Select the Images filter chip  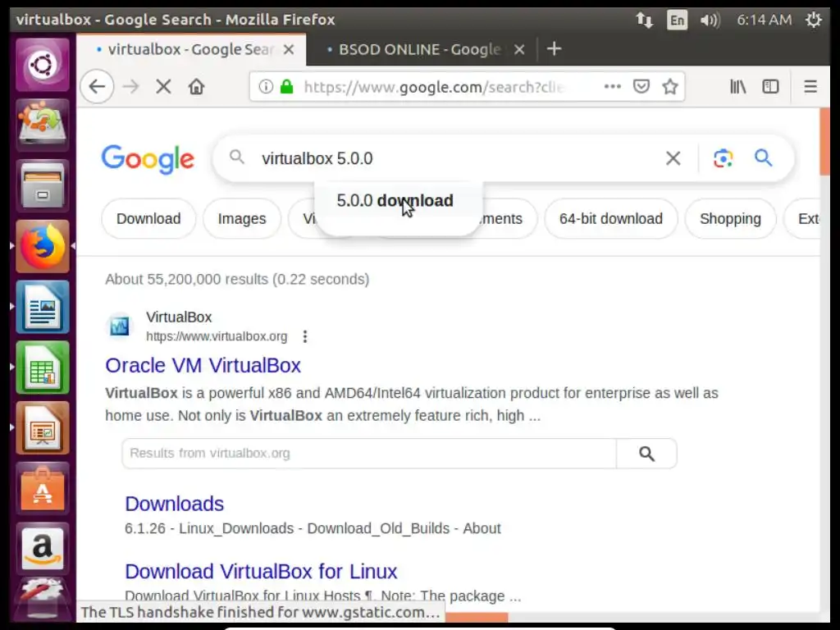pyautogui.click(x=242, y=218)
